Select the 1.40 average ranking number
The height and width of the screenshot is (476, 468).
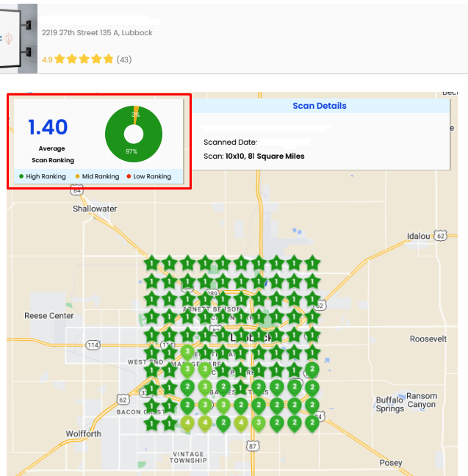pyautogui.click(x=48, y=127)
